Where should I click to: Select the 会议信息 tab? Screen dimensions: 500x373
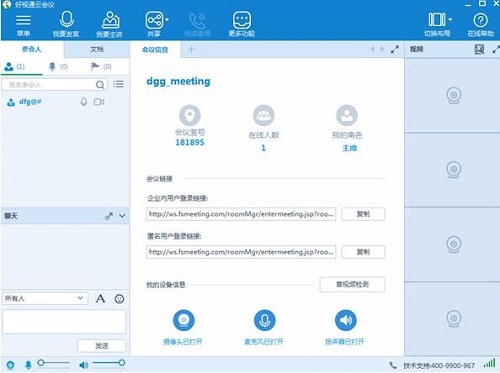click(155, 50)
